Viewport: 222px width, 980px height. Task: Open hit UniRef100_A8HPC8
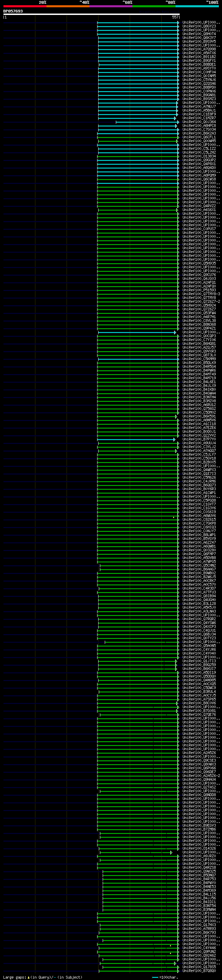pyautogui.click(x=199, y=125)
